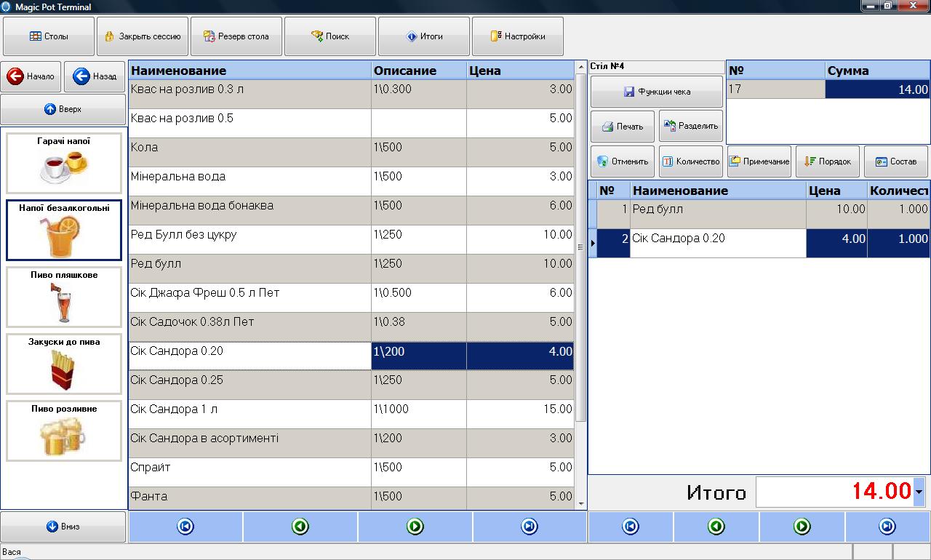
Task: Jump to last page of product list
Action: point(530,527)
